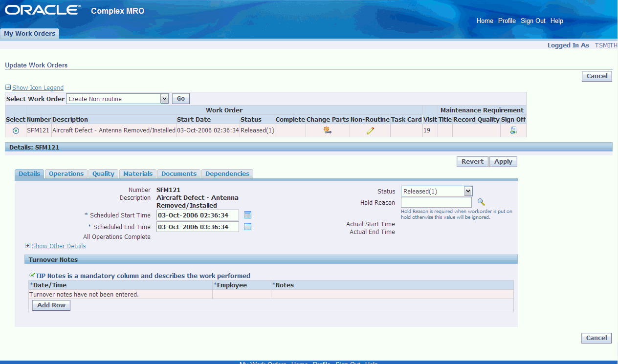Open the Profile link in header
Image resolution: width=618 pixels, height=364 pixels.
507,21
